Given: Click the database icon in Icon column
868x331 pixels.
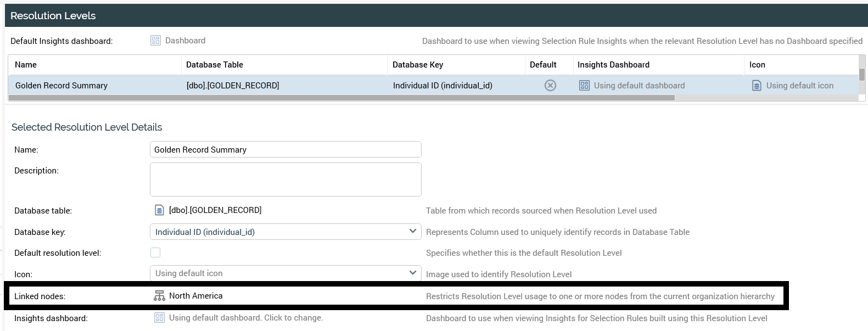Looking at the screenshot, I should click(x=756, y=86).
